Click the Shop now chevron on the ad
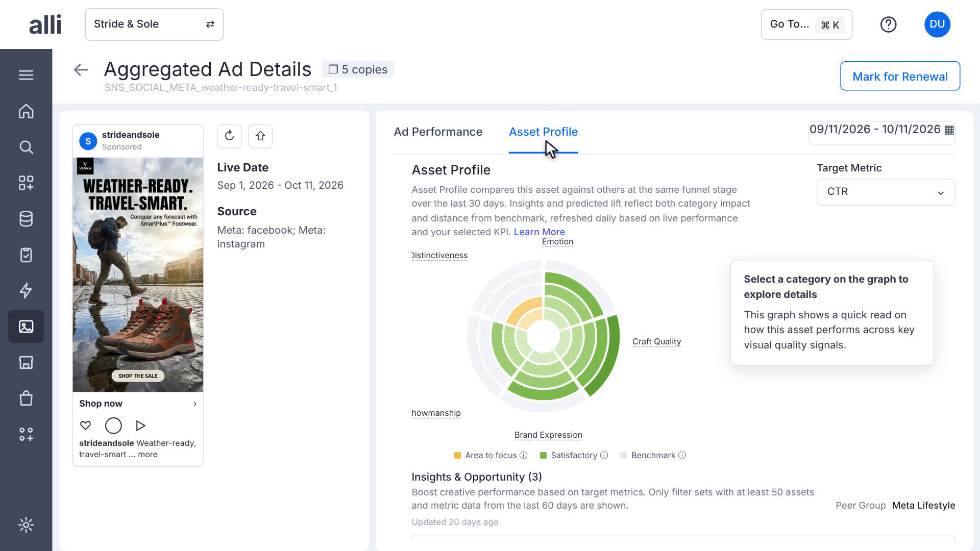The height and width of the screenshot is (551, 980). click(195, 404)
